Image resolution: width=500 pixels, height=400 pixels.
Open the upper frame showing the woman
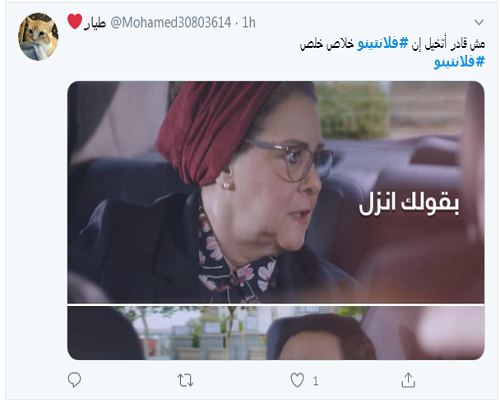276,192
